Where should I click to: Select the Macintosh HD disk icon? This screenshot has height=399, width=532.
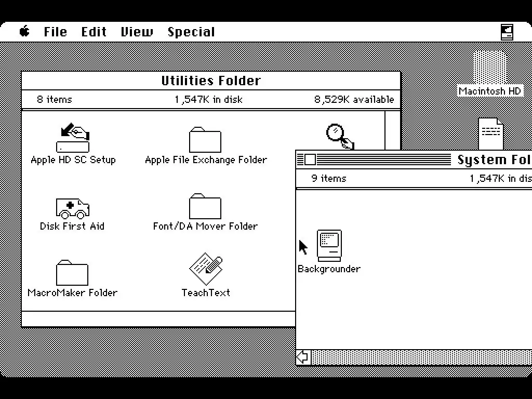pyautogui.click(x=489, y=67)
